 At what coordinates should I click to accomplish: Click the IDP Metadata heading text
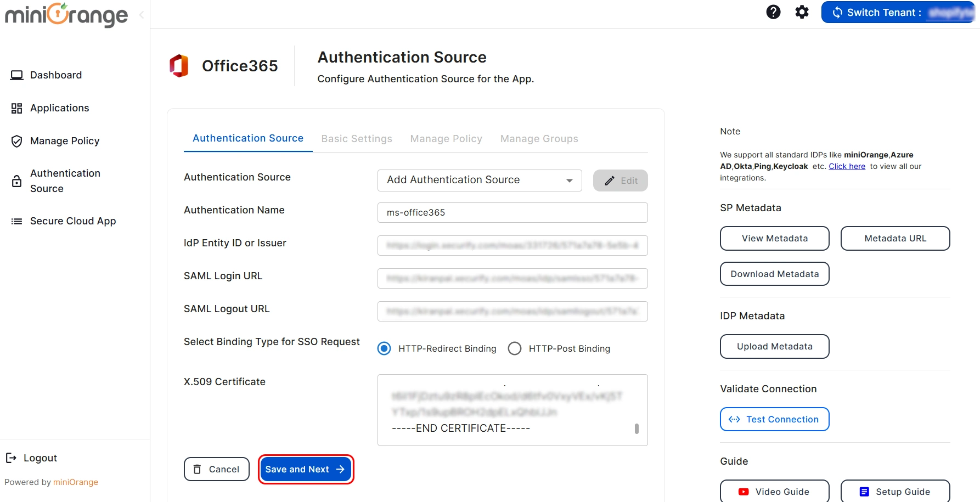click(752, 316)
